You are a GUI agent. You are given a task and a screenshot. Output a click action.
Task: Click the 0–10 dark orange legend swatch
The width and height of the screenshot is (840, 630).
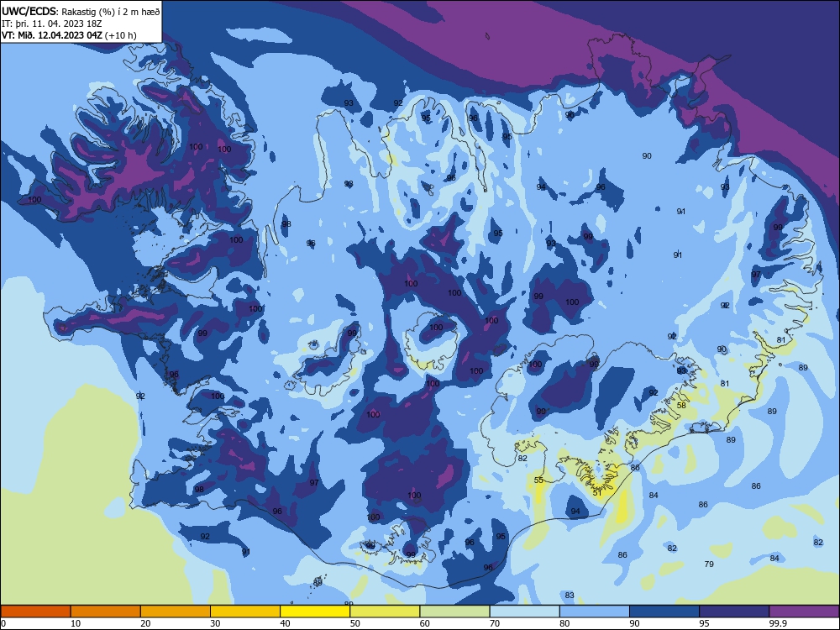click(35, 612)
